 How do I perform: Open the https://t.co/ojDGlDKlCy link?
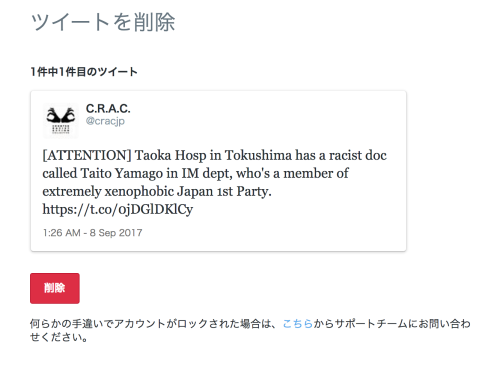[x=118, y=209]
